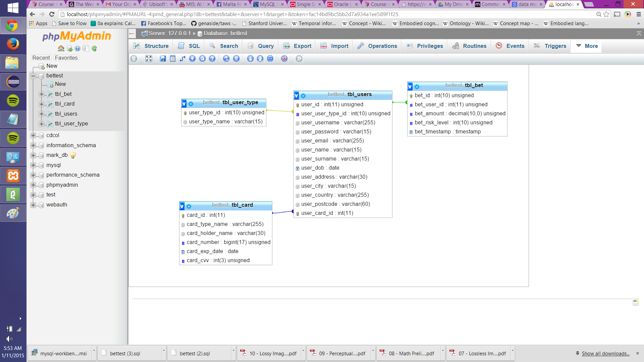Collapse the bettest database tree node

pos(33,76)
